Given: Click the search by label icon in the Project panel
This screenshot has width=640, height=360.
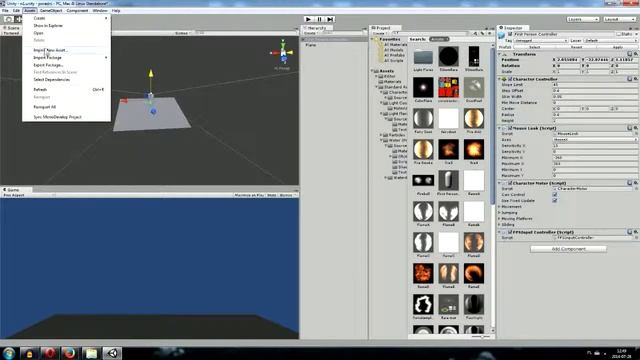Looking at the screenshot, I should [x=482, y=33].
